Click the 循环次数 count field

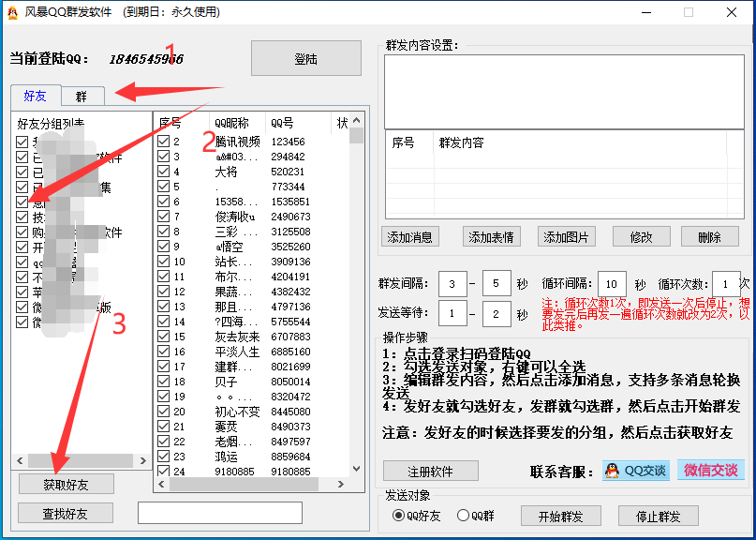point(726,283)
